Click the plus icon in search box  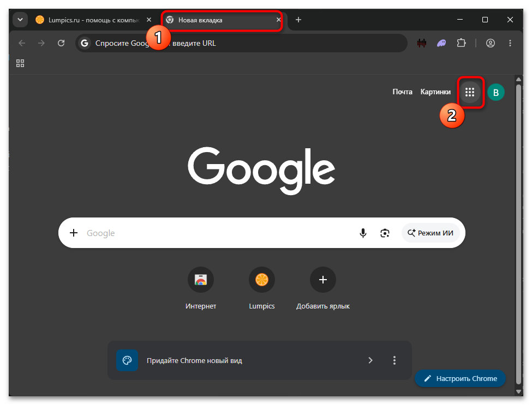point(74,233)
